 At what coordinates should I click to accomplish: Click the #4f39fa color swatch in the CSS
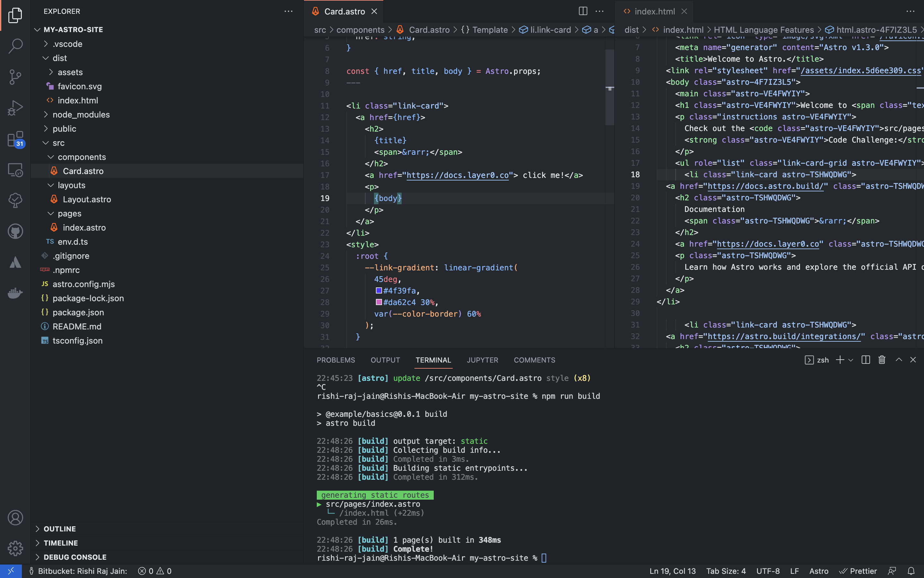pos(378,291)
